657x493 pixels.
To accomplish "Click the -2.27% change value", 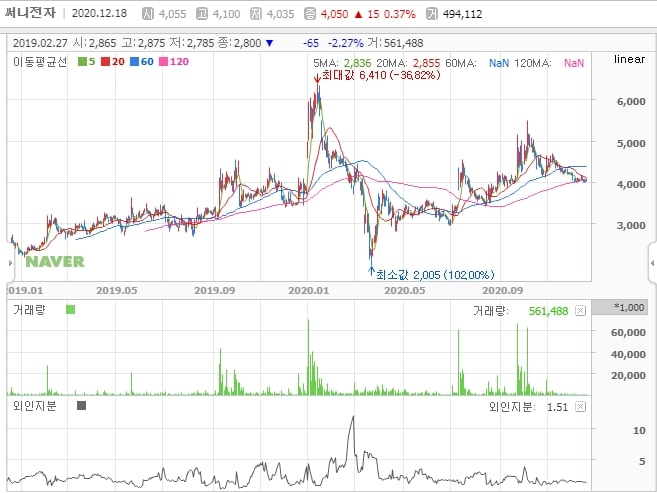I will (x=346, y=43).
